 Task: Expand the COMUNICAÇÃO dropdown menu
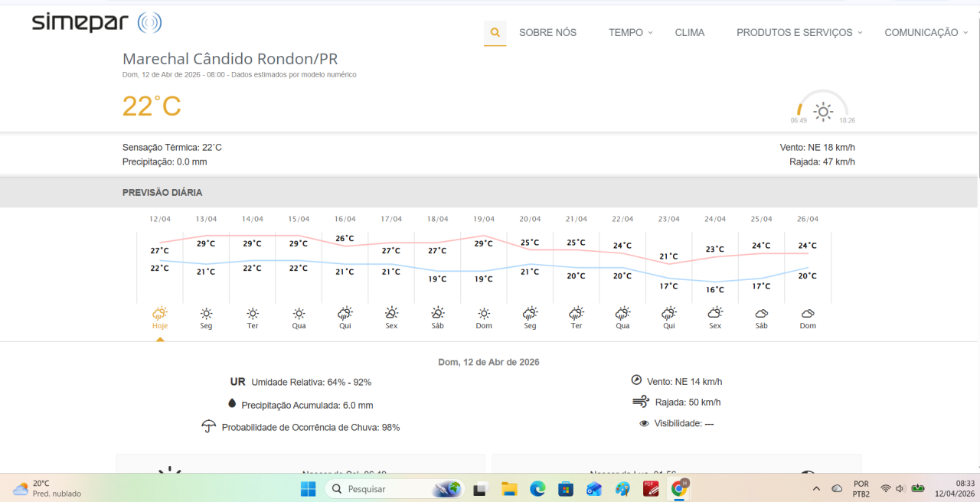pos(926,33)
